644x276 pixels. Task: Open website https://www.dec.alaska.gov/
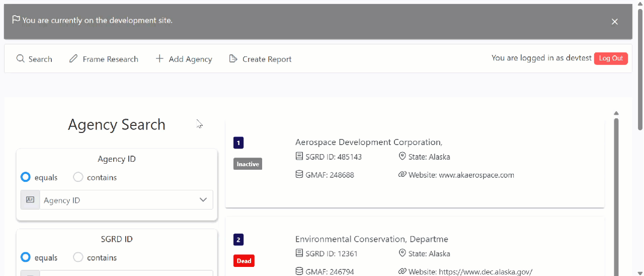pyautogui.click(x=486, y=272)
